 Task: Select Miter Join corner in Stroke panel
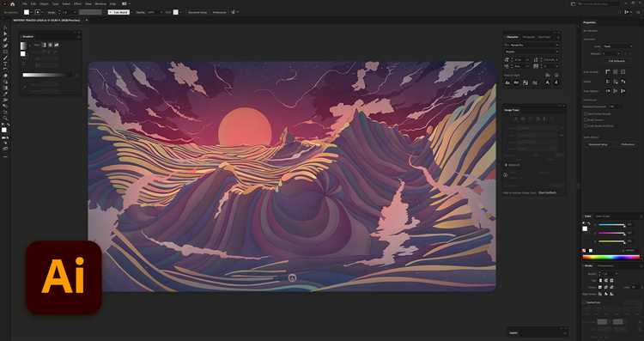click(x=600, y=287)
